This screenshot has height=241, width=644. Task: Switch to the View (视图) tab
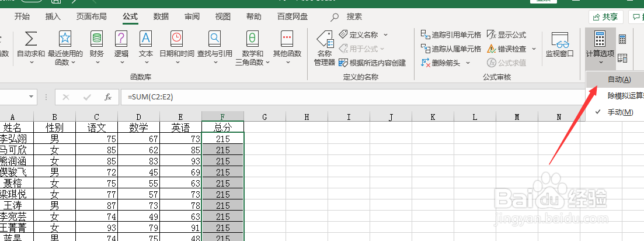click(x=222, y=17)
